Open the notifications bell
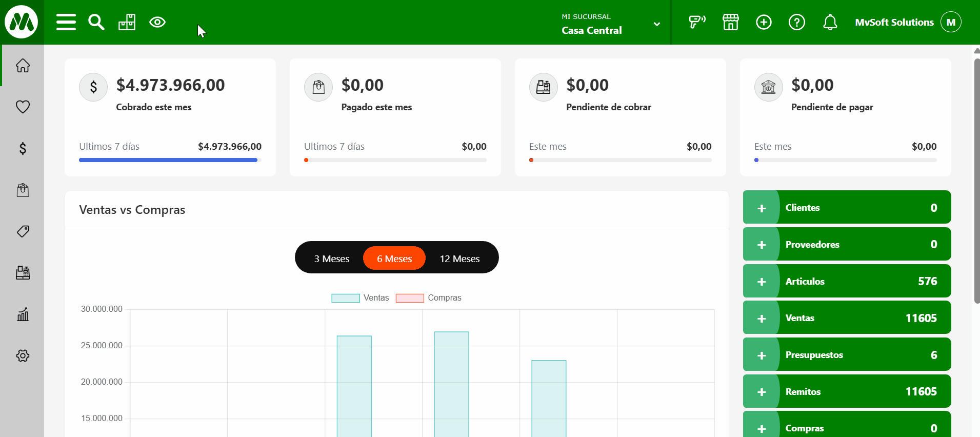This screenshot has width=980, height=437. pos(830,22)
